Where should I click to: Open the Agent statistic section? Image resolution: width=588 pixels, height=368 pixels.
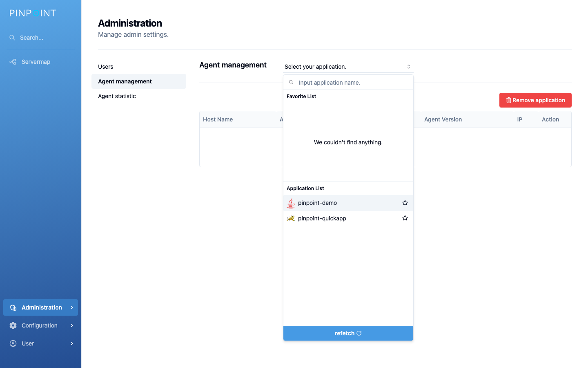point(139,96)
